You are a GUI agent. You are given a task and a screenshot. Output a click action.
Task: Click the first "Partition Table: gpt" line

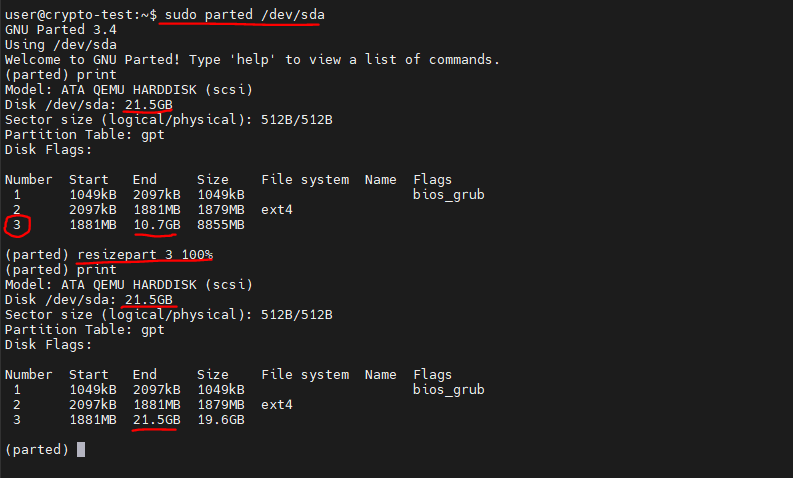point(85,135)
